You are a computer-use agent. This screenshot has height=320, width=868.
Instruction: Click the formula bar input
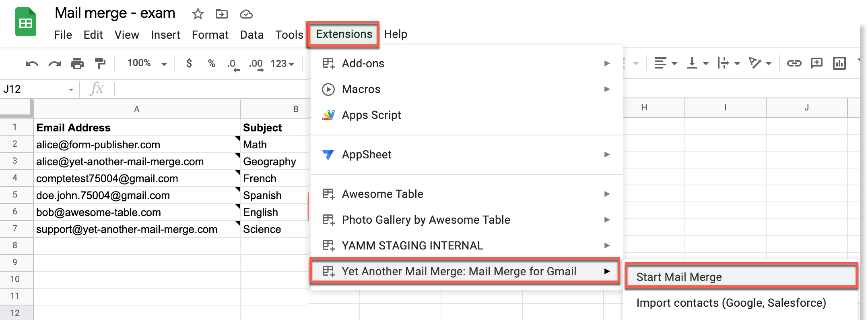click(x=212, y=89)
